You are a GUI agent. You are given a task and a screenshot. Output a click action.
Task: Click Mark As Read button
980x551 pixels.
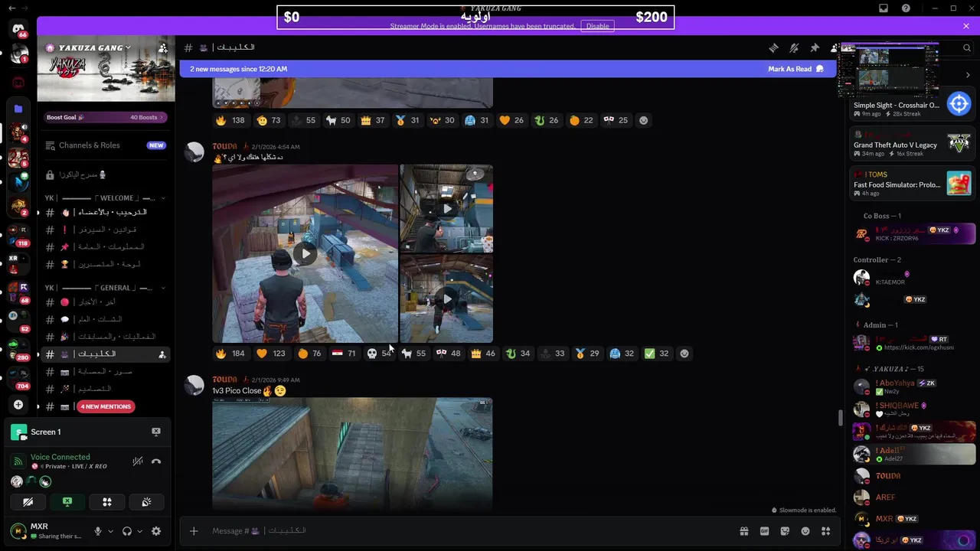point(795,69)
